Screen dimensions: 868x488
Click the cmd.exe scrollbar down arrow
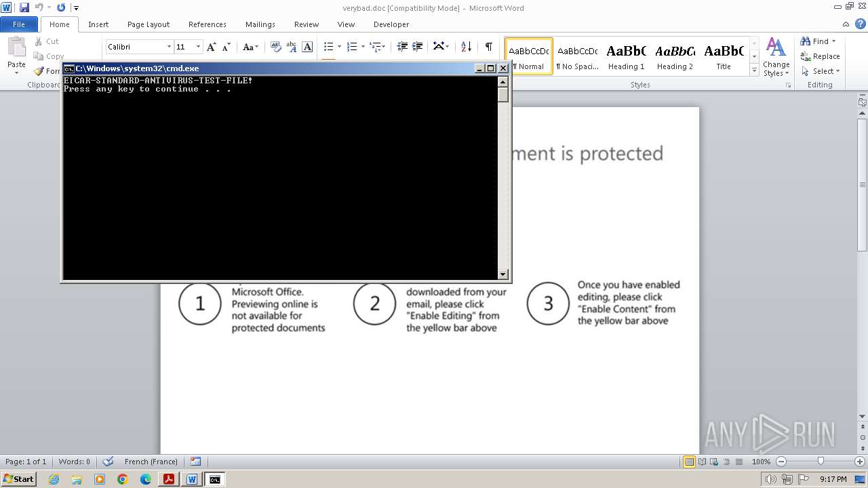pyautogui.click(x=503, y=274)
